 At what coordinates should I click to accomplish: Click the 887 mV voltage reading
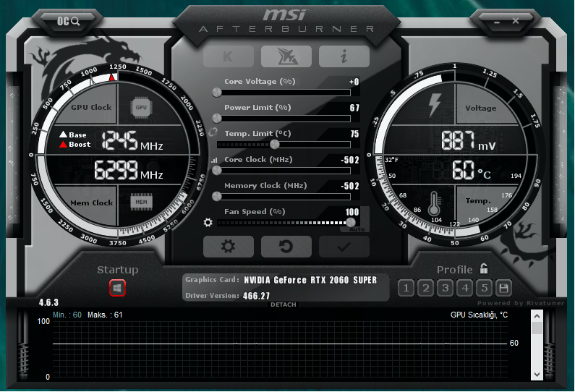[x=468, y=141]
